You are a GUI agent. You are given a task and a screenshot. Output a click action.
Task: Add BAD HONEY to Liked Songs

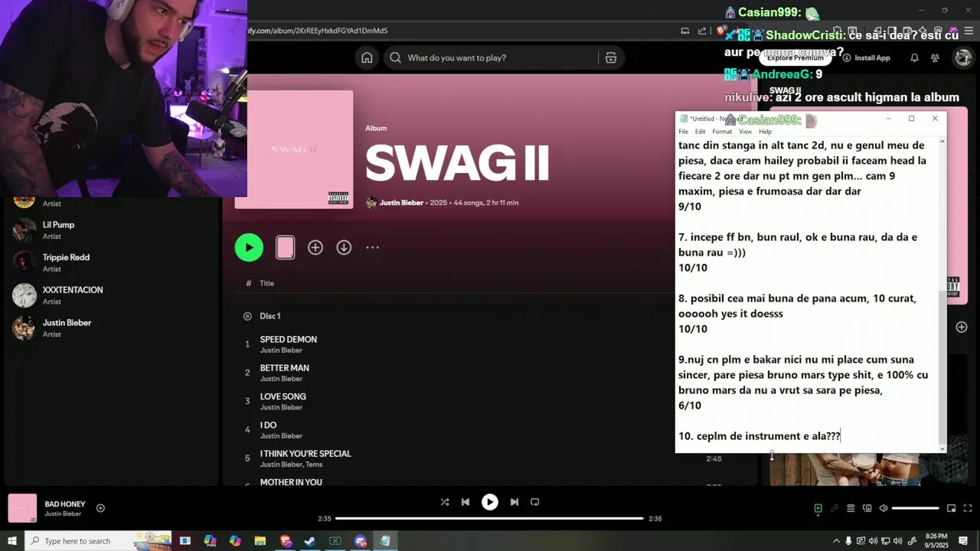(x=100, y=508)
